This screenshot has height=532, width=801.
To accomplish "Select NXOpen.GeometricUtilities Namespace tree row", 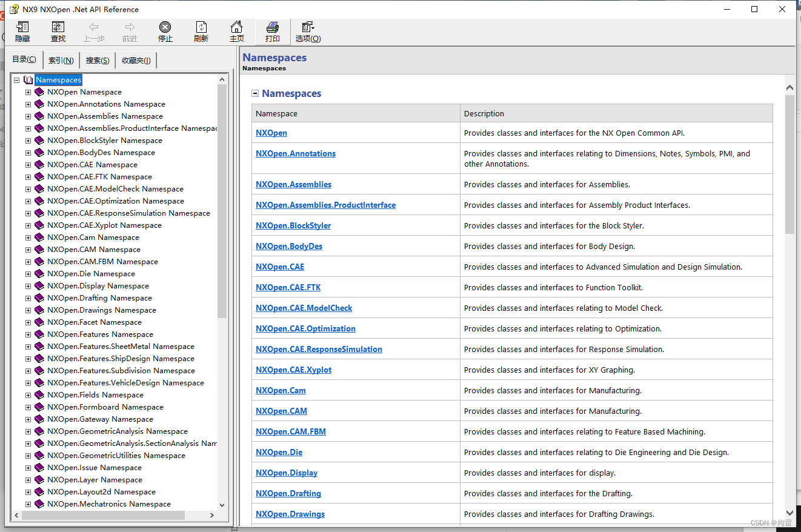I will pos(116,456).
